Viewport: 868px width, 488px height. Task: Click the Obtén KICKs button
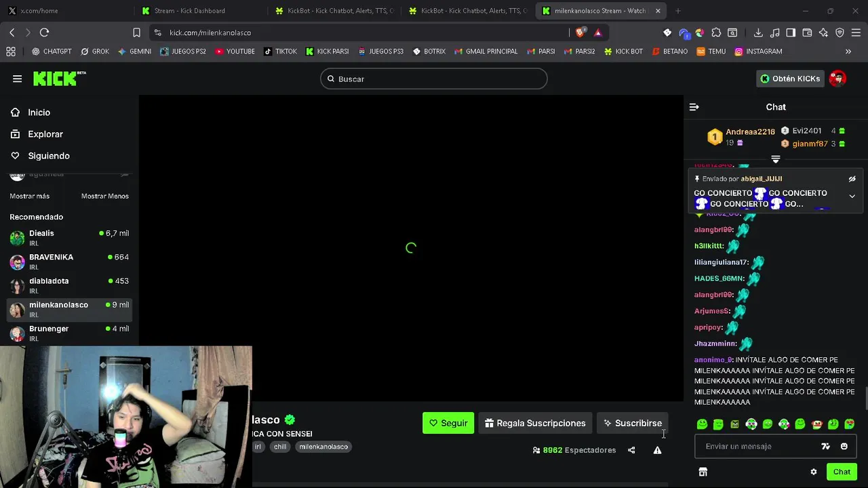tap(790, 79)
